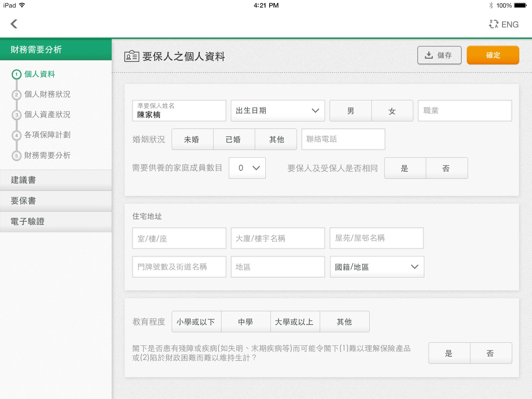This screenshot has height=399, width=532.
Task: Open the 國籍/地區 dropdown
Action: point(377,267)
